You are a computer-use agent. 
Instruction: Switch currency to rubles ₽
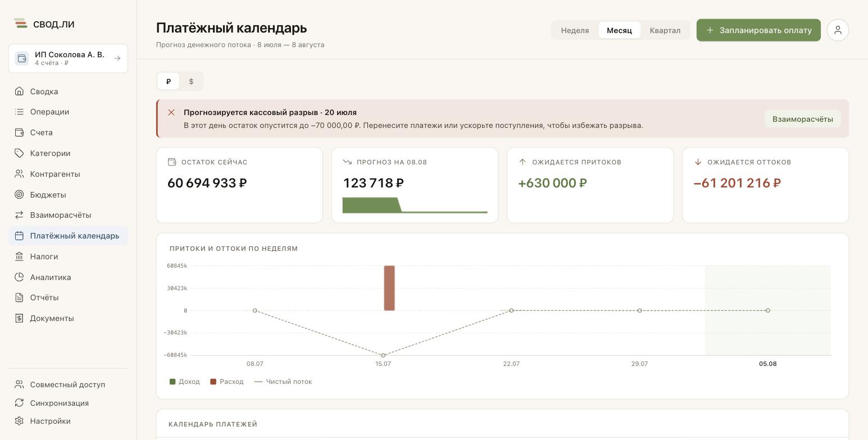click(x=169, y=81)
